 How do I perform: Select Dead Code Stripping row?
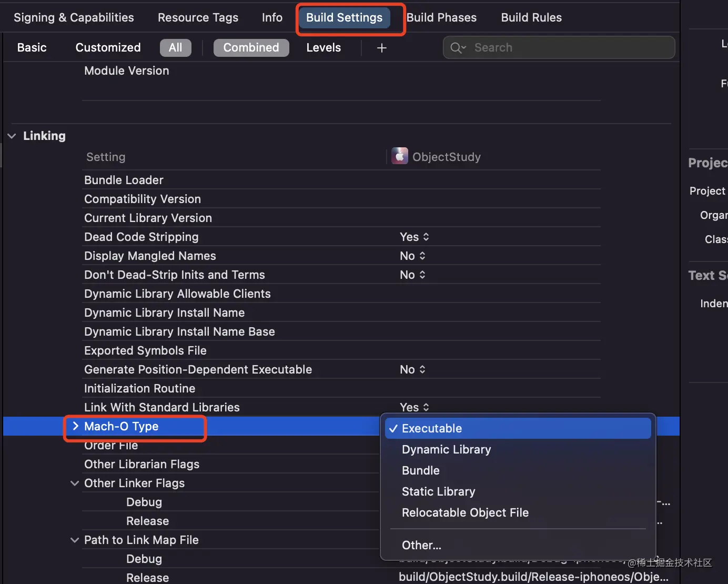(141, 237)
